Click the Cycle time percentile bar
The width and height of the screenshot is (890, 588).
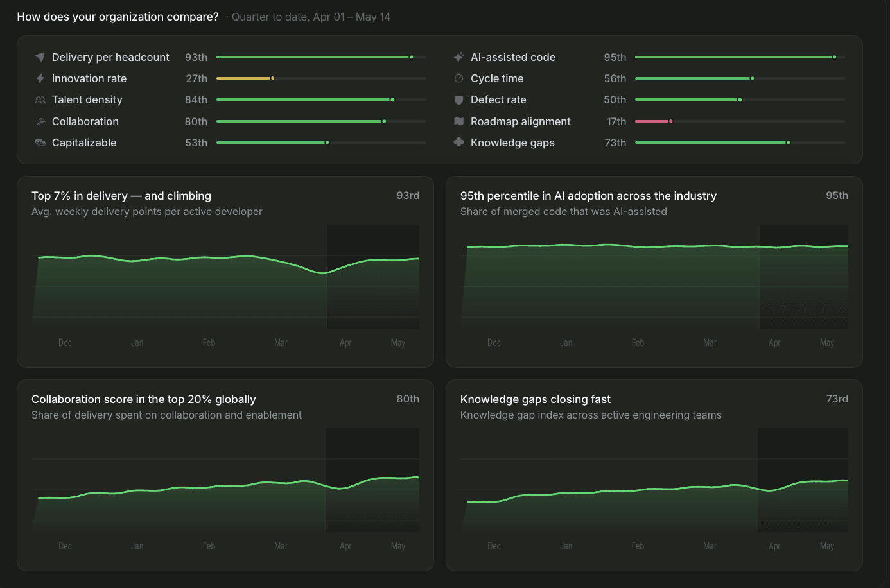(740, 78)
